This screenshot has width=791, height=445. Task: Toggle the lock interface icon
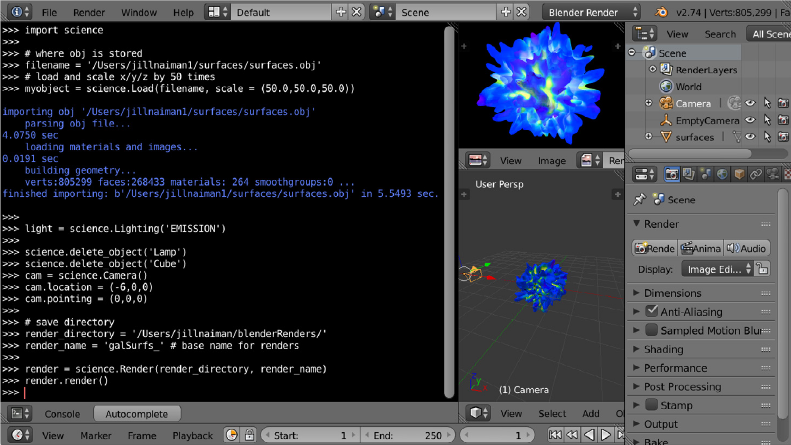(762, 269)
